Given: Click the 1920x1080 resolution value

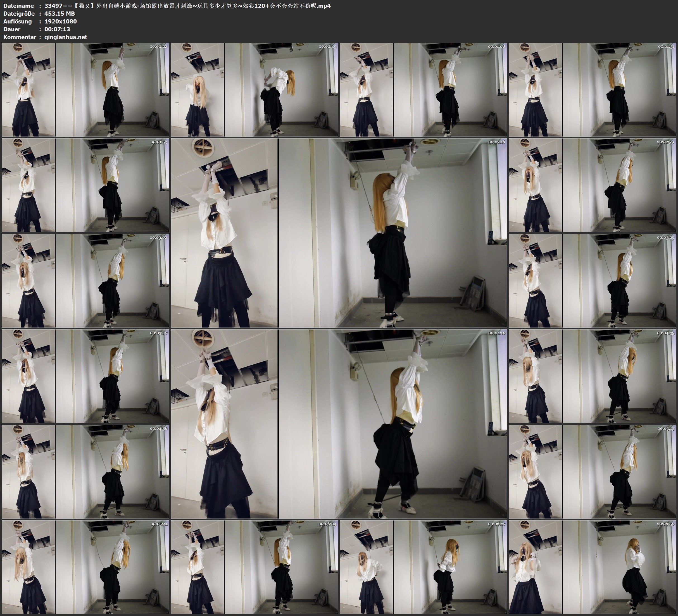Looking at the screenshot, I should [61, 21].
